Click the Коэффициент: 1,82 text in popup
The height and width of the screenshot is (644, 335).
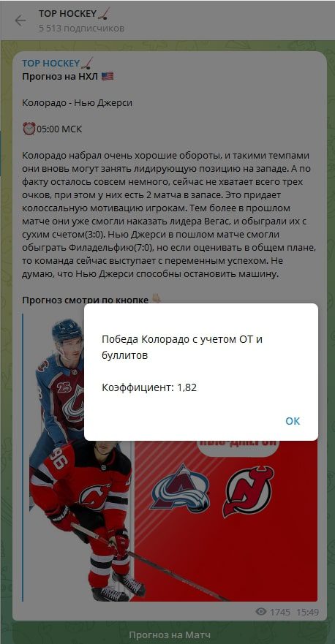click(x=149, y=387)
